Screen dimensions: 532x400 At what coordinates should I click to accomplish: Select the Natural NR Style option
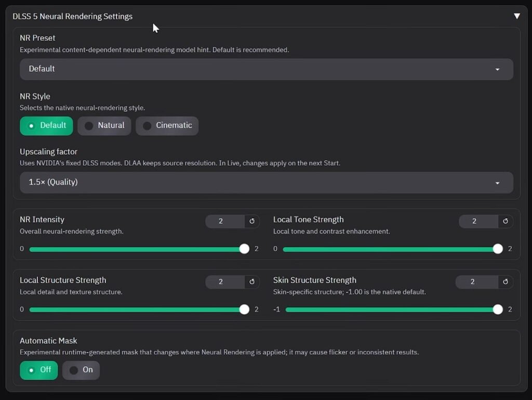(x=104, y=126)
